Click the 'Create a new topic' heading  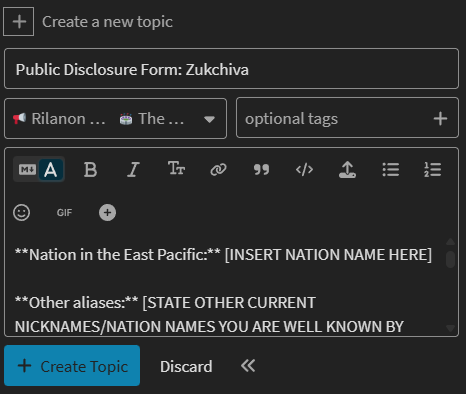coord(107,22)
